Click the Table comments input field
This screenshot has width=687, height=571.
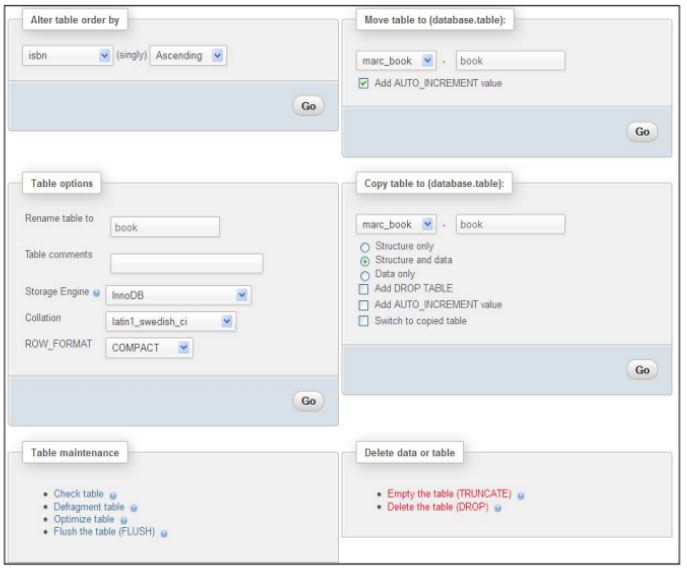pyautogui.click(x=187, y=264)
